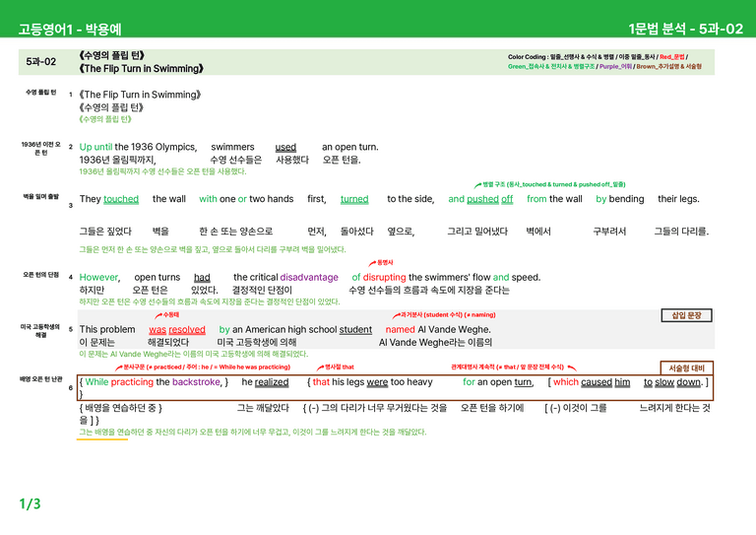The width and height of the screenshot is (756, 535).
Task: Click the phrase "their legs." in sentence 3
Action: click(x=678, y=199)
